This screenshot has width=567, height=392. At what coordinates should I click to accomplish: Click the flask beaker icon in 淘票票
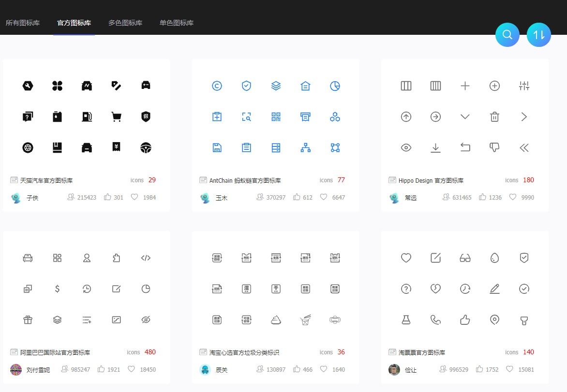(406, 320)
